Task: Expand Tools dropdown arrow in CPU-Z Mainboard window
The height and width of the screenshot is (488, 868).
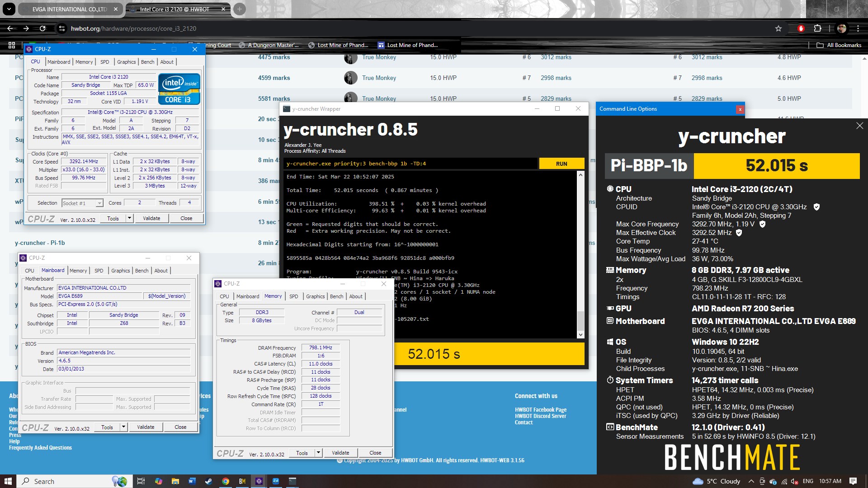Action: click(123, 427)
